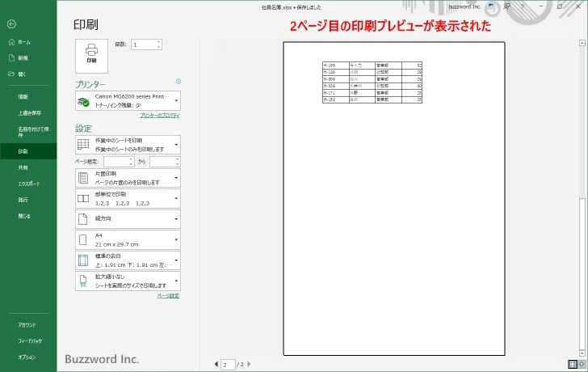Screen dimensions: 588x372
Task: Click the preview scrollbar down arrow
Action: pos(582,353)
